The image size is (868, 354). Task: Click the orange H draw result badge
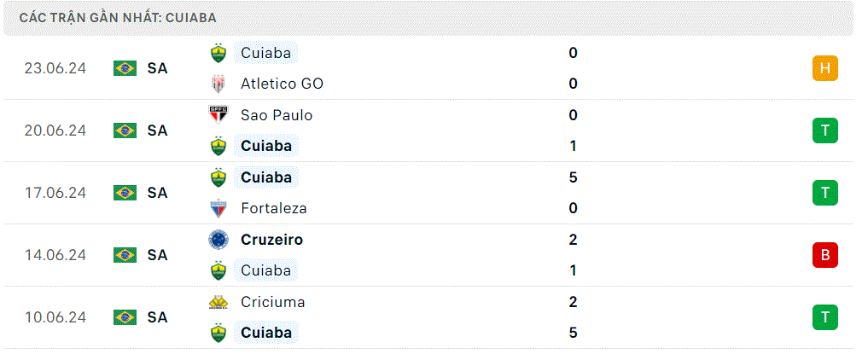pyautogui.click(x=824, y=68)
